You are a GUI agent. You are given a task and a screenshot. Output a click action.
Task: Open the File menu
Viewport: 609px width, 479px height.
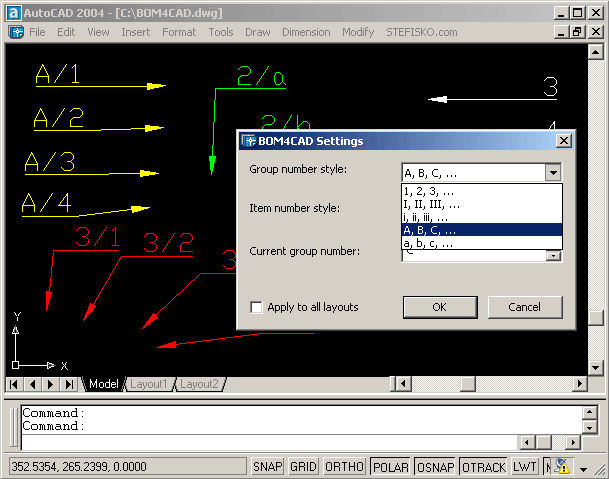[x=37, y=32]
